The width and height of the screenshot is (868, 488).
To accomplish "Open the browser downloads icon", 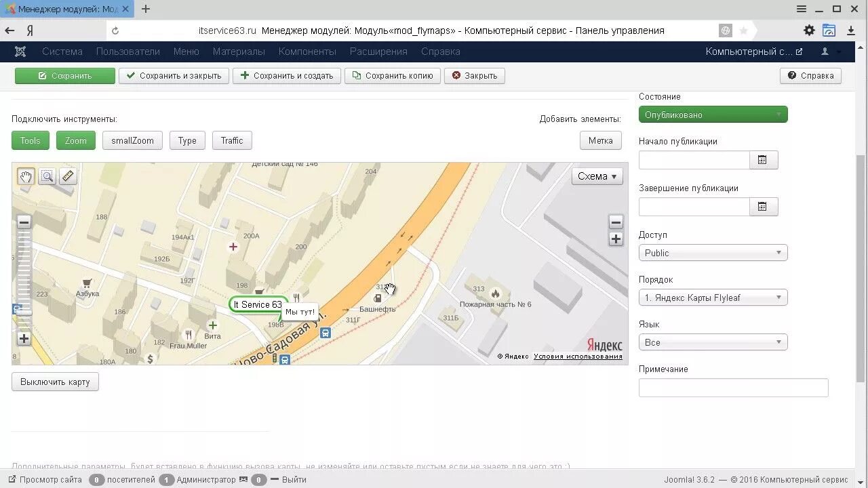I will [851, 30].
